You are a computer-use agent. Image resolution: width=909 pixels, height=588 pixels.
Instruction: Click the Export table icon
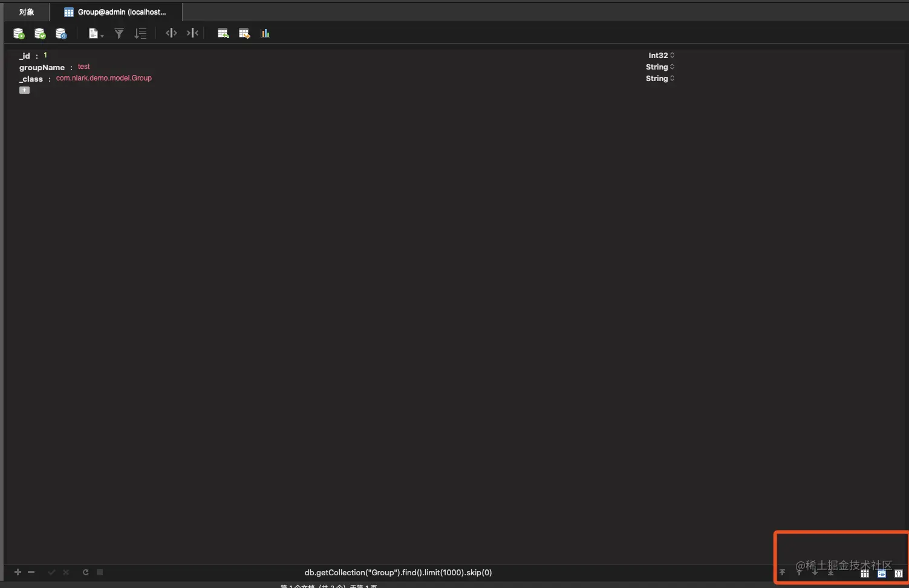244,33
